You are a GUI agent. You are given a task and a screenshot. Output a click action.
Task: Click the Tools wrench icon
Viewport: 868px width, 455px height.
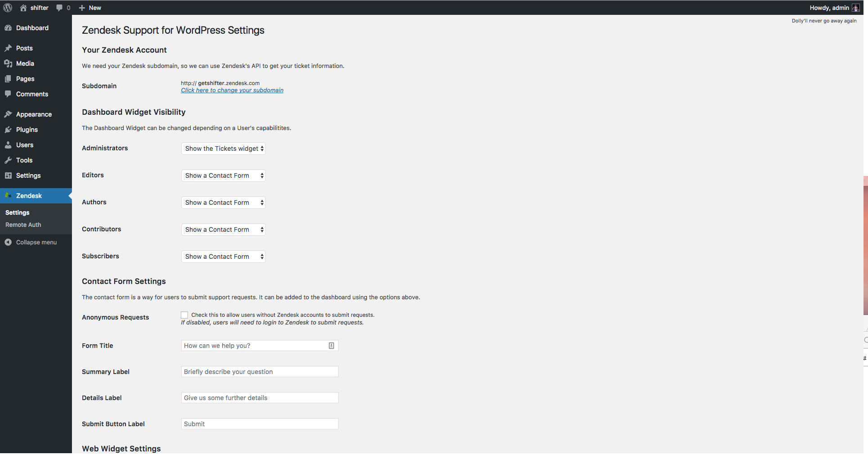click(x=8, y=160)
